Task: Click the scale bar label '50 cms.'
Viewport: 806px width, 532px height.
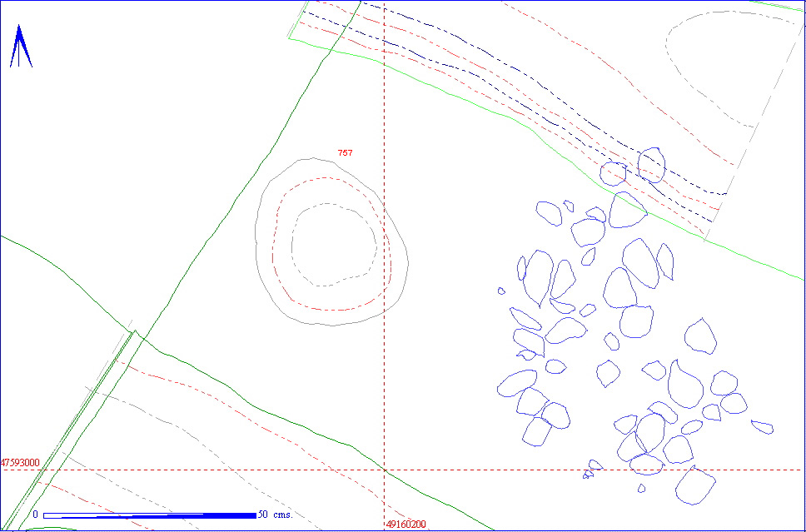Action: click(276, 515)
